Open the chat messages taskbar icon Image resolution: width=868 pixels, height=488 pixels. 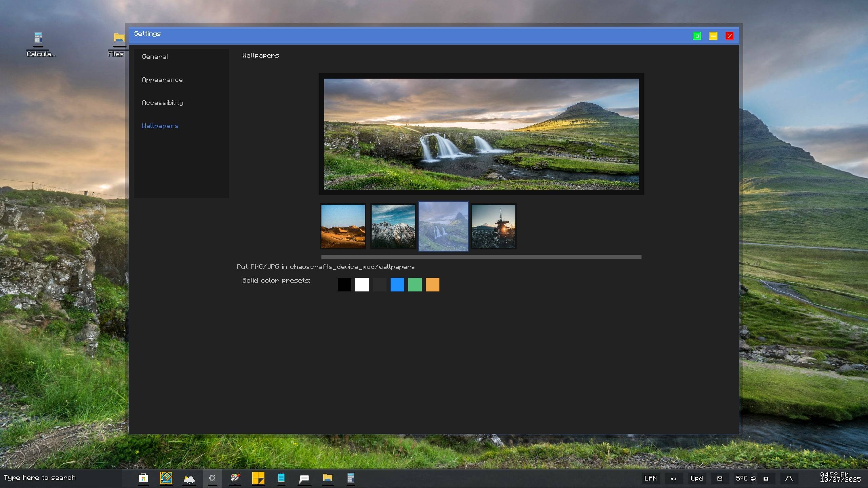click(x=304, y=479)
